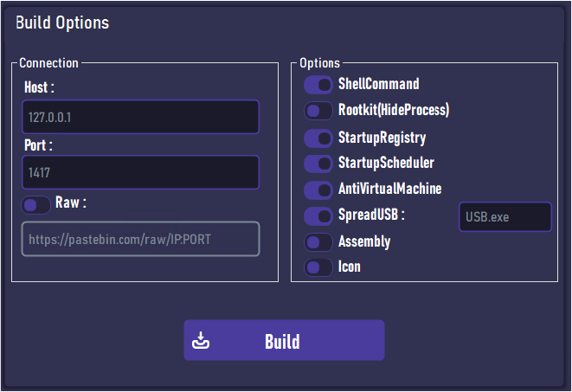The height and width of the screenshot is (392, 572).
Task: Toggle the Rootkit(HideProcess) switch
Action: pos(318,111)
